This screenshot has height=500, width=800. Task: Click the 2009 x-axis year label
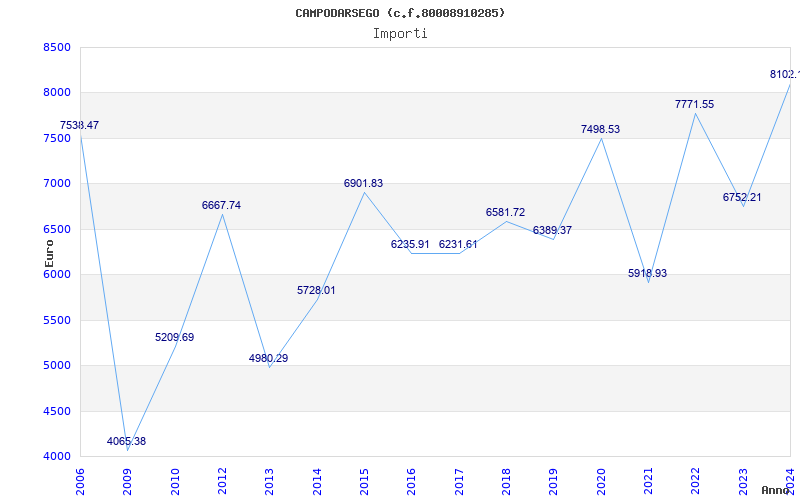(128, 482)
